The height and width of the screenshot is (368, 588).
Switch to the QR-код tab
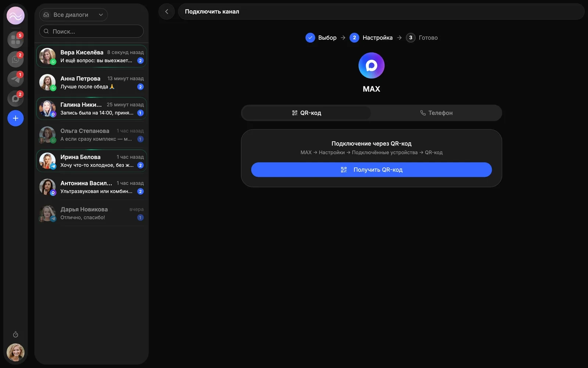(306, 113)
